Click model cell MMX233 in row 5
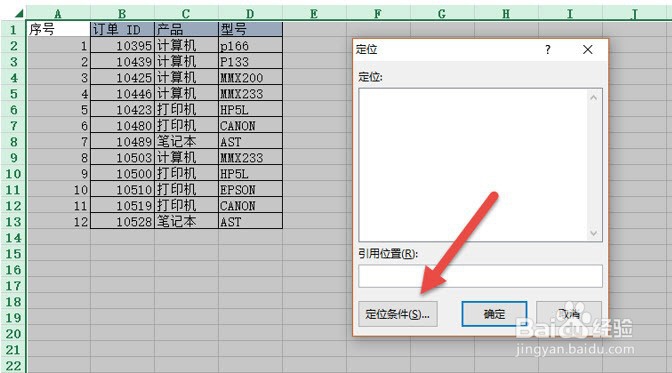672x373 pixels. click(250, 93)
